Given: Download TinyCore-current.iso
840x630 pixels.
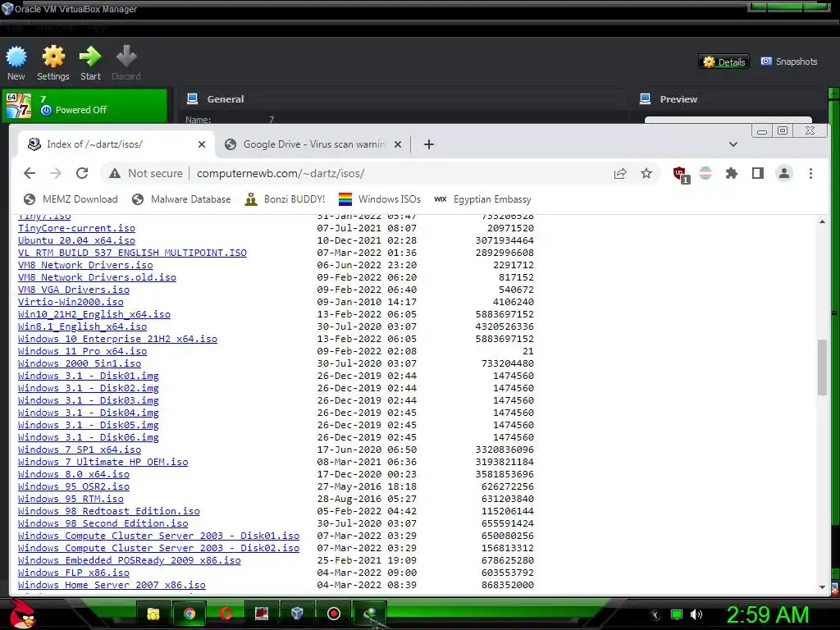Looking at the screenshot, I should pos(76,228).
